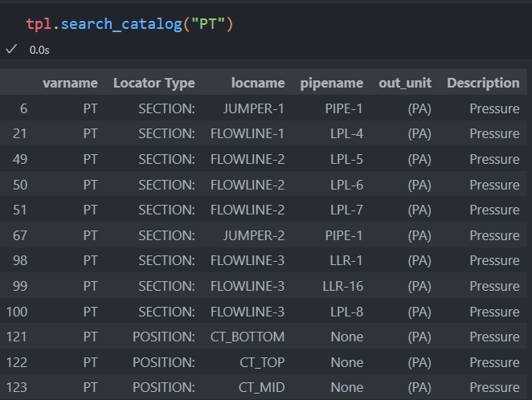The width and height of the screenshot is (532, 400).
Task: Click the locname column header
Action: pos(258,83)
